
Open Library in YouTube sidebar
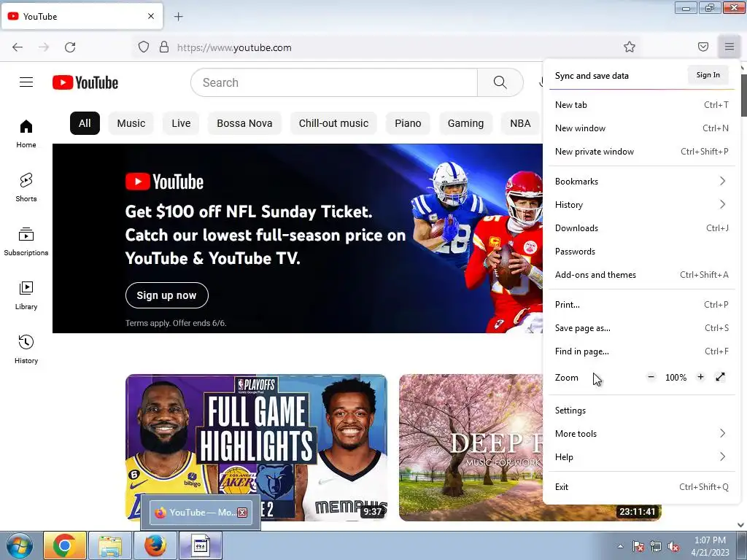tap(26, 296)
